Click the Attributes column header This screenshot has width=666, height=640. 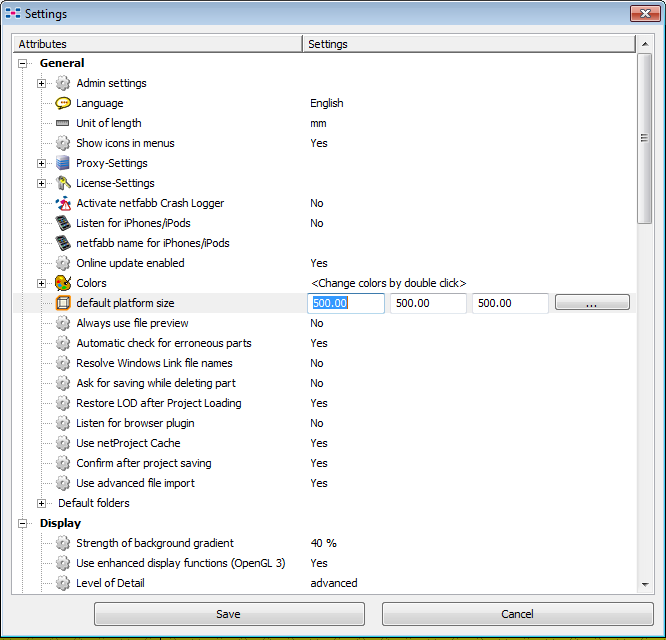pyautogui.click(x=158, y=44)
